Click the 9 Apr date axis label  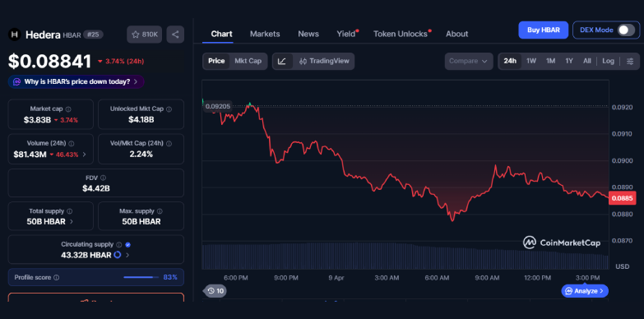(336, 278)
